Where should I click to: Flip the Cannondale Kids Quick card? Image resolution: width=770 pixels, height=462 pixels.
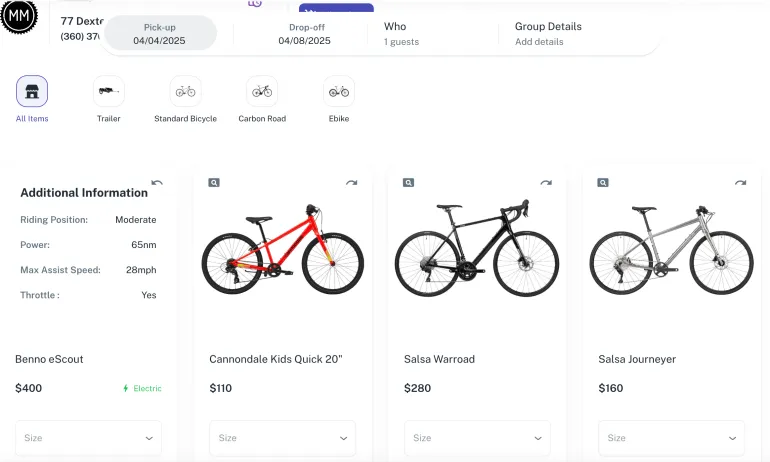351,183
